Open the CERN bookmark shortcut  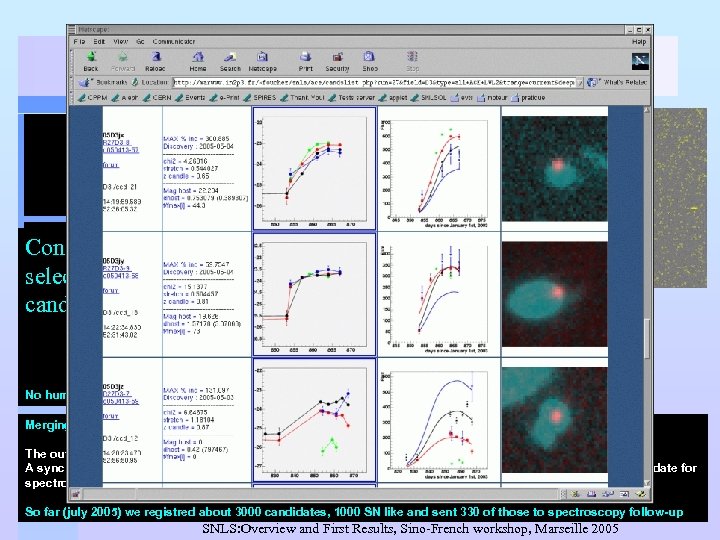coord(157,98)
